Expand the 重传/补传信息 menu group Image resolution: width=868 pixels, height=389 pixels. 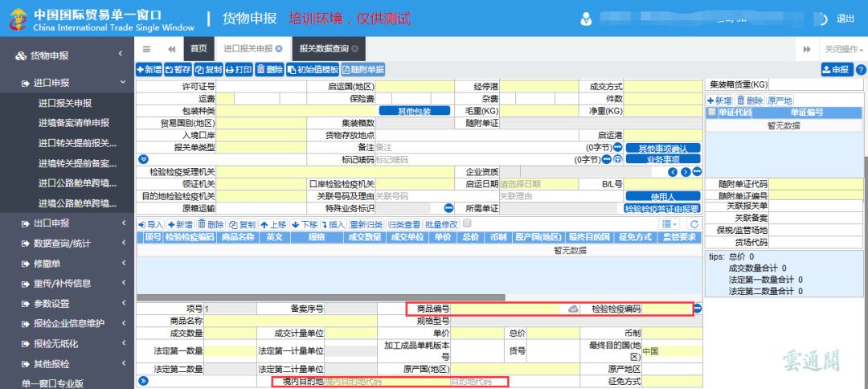click(x=67, y=284)
